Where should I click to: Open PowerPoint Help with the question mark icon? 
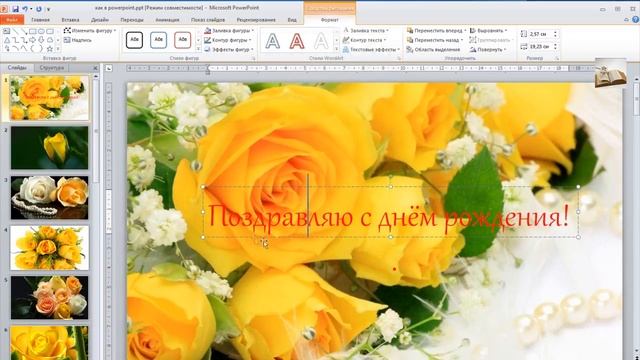(636, 19)
